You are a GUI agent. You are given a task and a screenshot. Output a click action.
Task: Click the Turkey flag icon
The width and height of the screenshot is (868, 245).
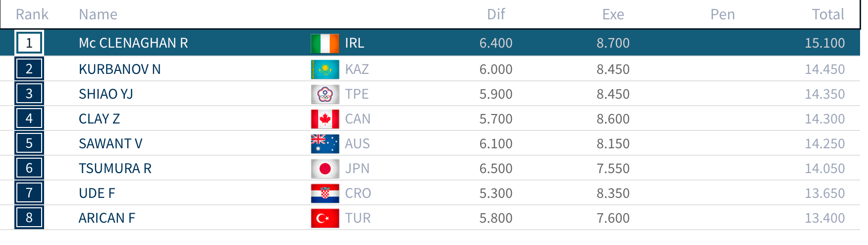point(325,218)
